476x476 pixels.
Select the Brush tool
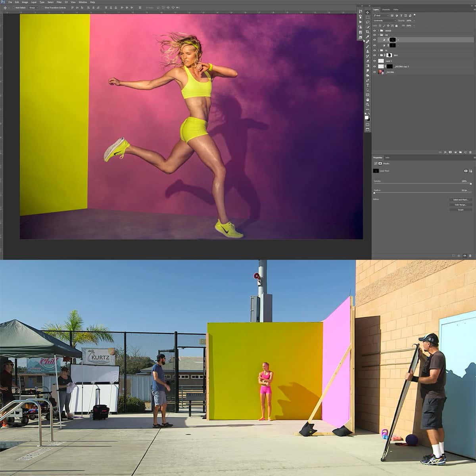367,46
